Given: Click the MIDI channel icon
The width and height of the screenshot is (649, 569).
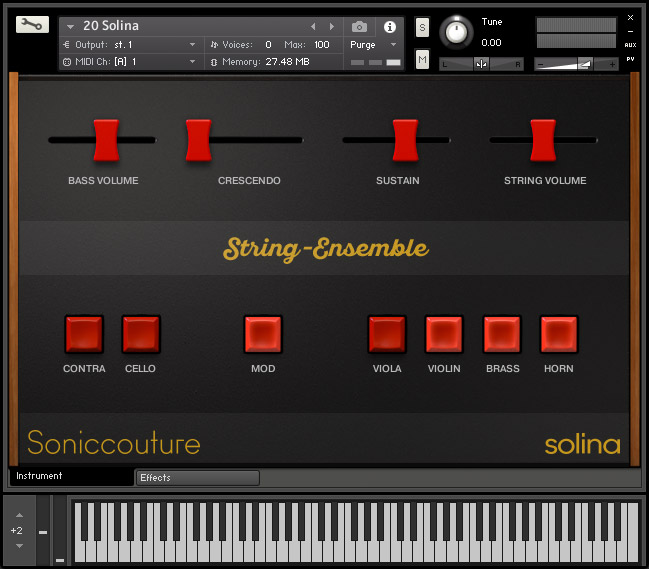Looking at the screenshot, I should click(x=67, y=62).
